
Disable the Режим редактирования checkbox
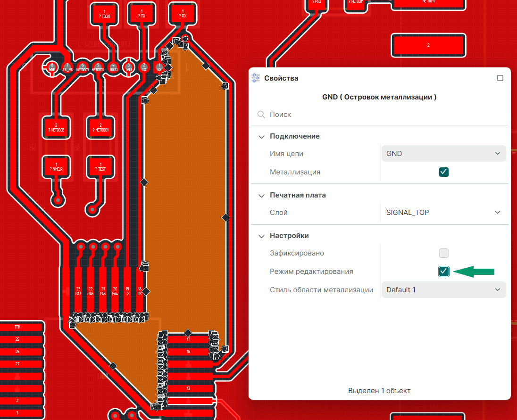click(443, 272)
